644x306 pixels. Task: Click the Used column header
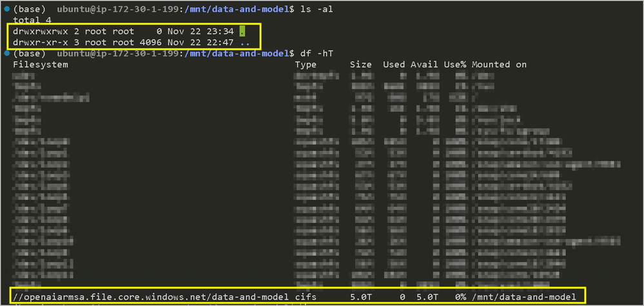click(x=395, y=65)
